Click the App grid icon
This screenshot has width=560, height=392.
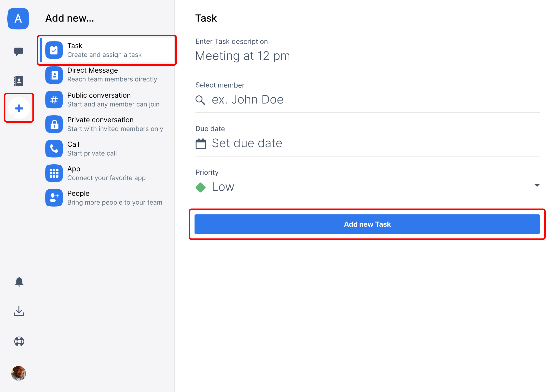(x=55, y=173)
